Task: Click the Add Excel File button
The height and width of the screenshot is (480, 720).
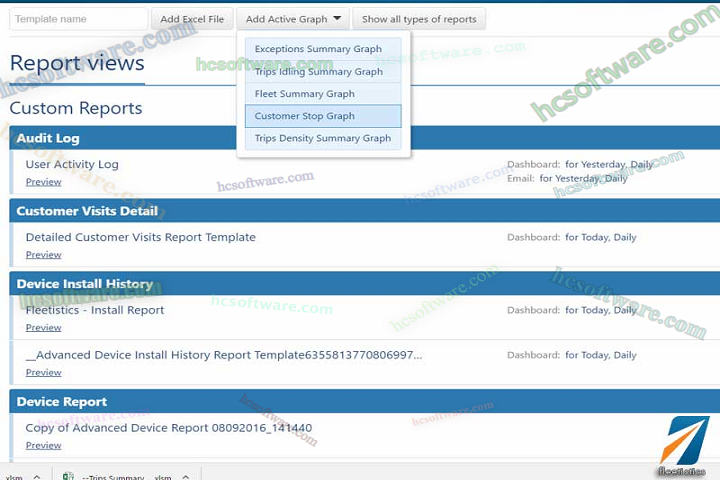Action: [192, 19]
